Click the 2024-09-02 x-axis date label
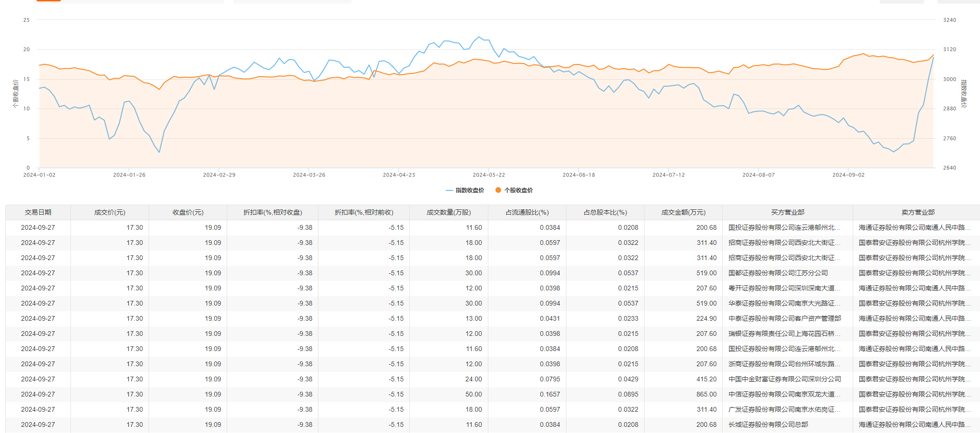Screen dimensions: 980x433 (x=848, y=175)
